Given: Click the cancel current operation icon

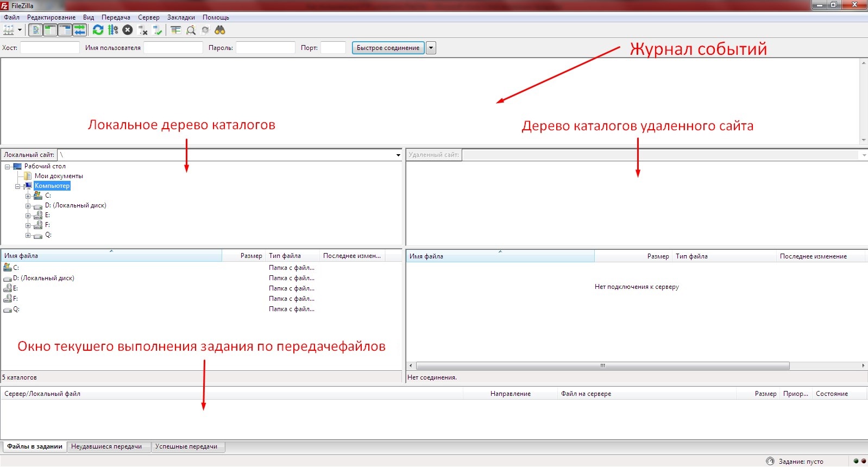Looking at the screenshot, I should click(128, 30).
